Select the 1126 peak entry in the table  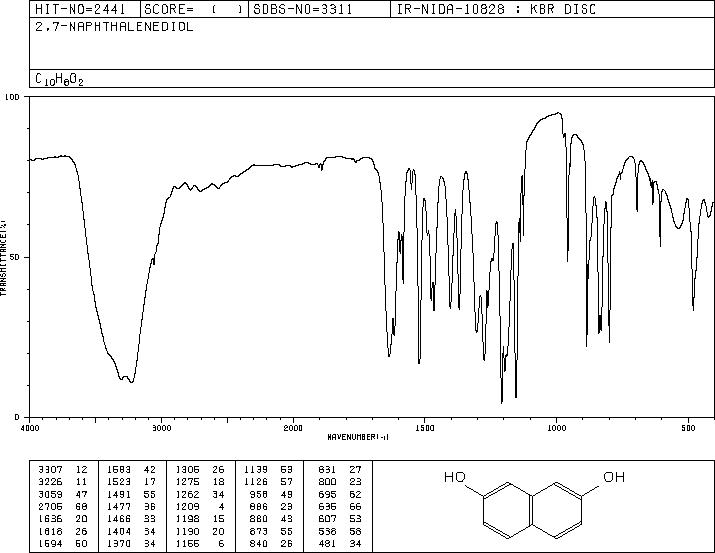point(269,481)
